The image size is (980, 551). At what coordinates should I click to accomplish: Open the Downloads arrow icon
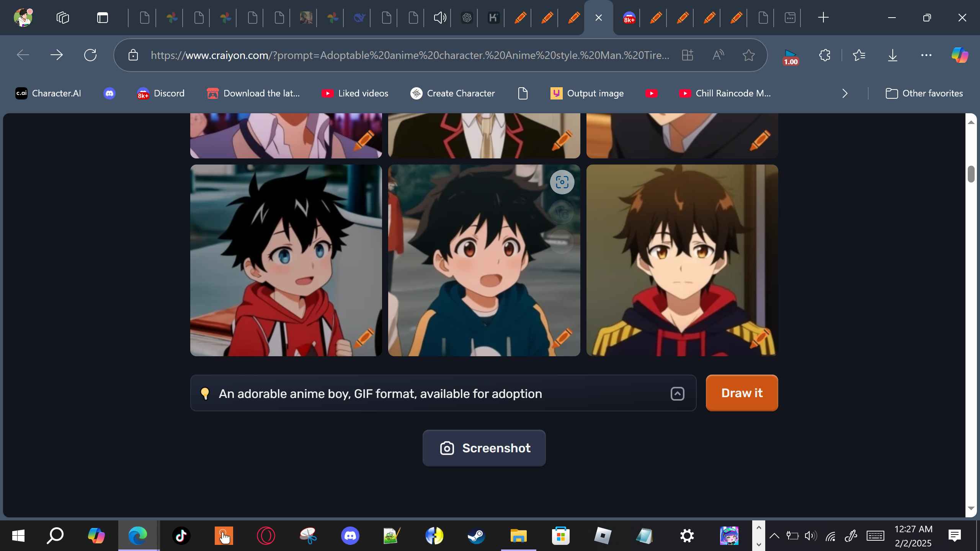tap(892, 55)
